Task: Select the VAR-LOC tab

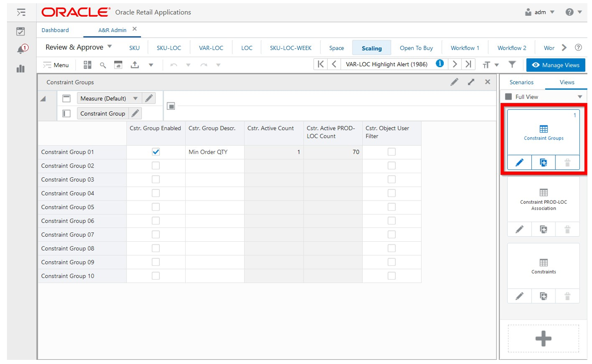Action: (211, 48)
